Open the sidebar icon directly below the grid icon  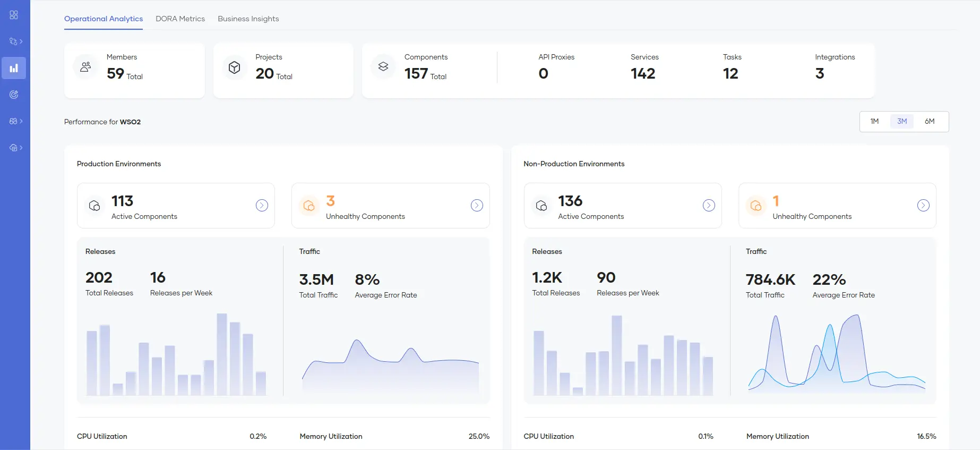click(x=13, y=41)
